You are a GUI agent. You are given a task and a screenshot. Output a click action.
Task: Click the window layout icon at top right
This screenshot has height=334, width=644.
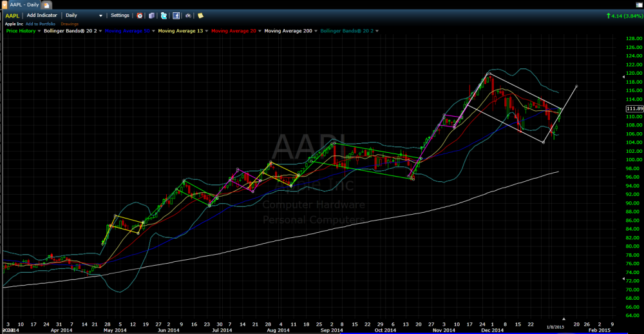point(638,5)
